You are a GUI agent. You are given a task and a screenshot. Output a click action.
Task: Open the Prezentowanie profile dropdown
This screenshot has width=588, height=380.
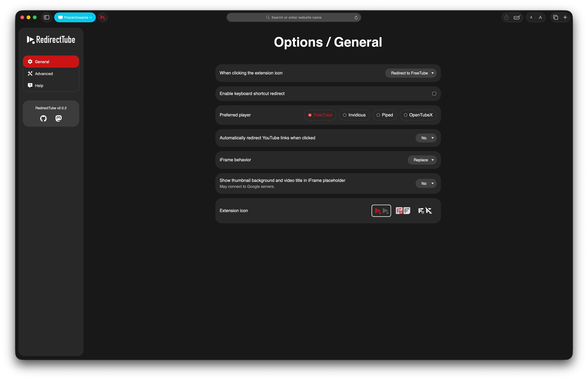tap(75, 17)
